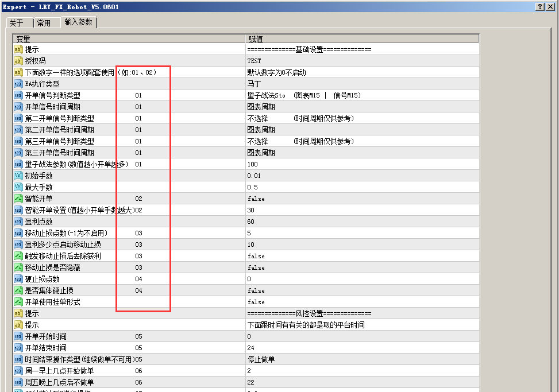Click the 基础设置 separator value row
The width and height of the screenshot is (559, 392).
coord(362,49)
